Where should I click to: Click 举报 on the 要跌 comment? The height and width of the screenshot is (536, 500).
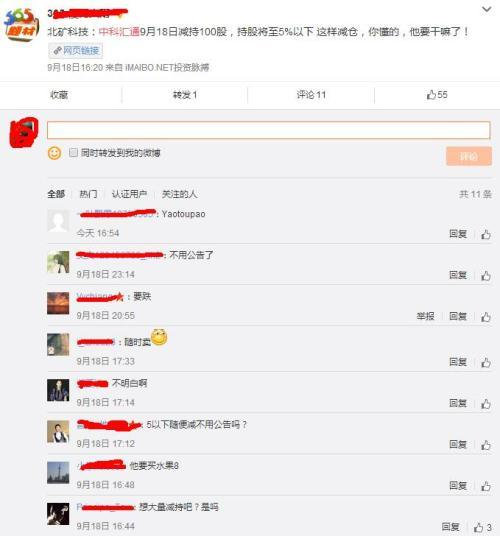tap(425, 316)
